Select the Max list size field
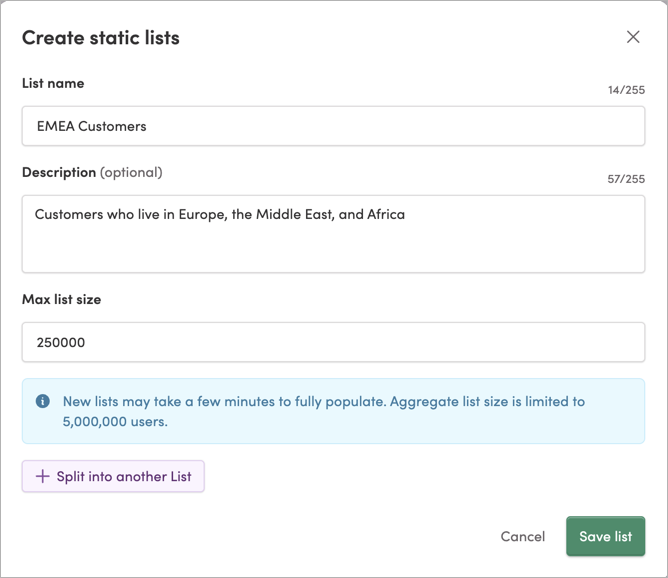The height and width of the screenshot is (578, 668). coord(333,342)
